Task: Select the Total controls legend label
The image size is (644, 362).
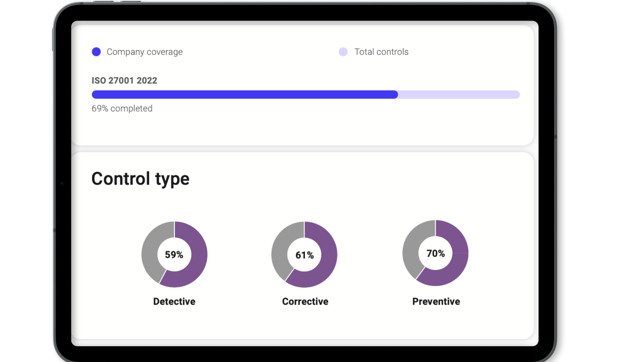Action: tap(381, 52)
